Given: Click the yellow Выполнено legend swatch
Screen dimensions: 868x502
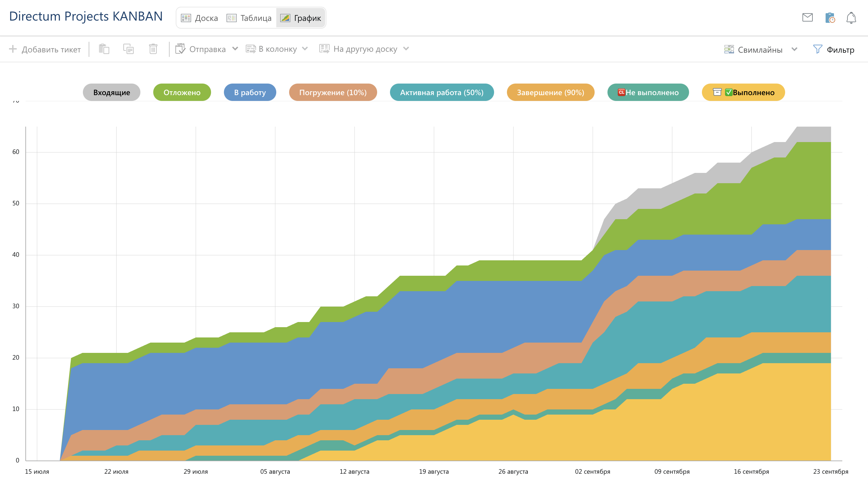Looking at the screenshot, I should (x=743, y=92).
